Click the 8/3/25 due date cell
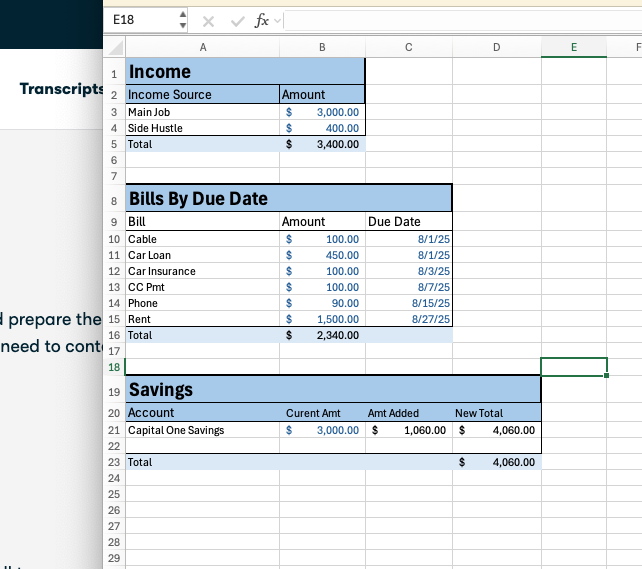Viewport: 642px width, 569px height. 409,271
